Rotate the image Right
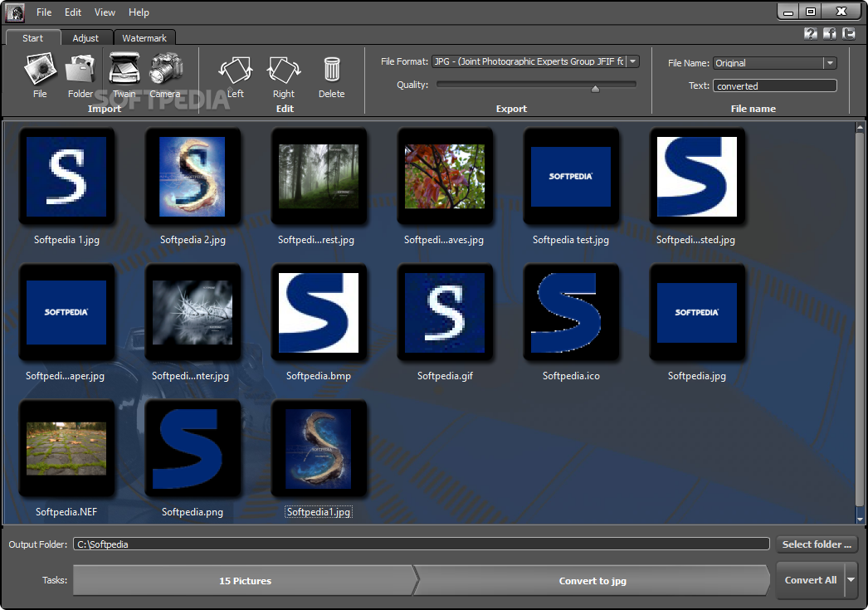 (283, 73)
